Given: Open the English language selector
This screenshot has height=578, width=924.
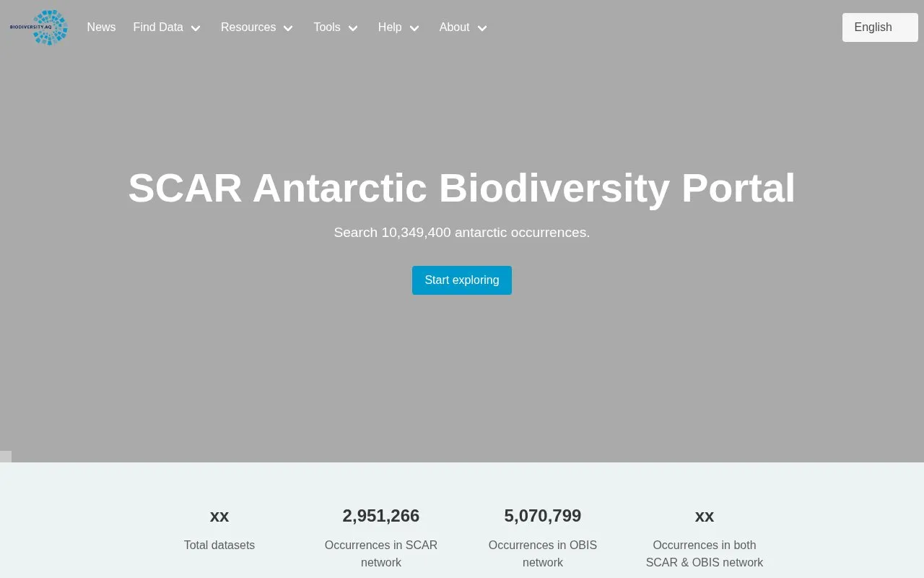Looking at the screenshot, I should tap(880, 27).
